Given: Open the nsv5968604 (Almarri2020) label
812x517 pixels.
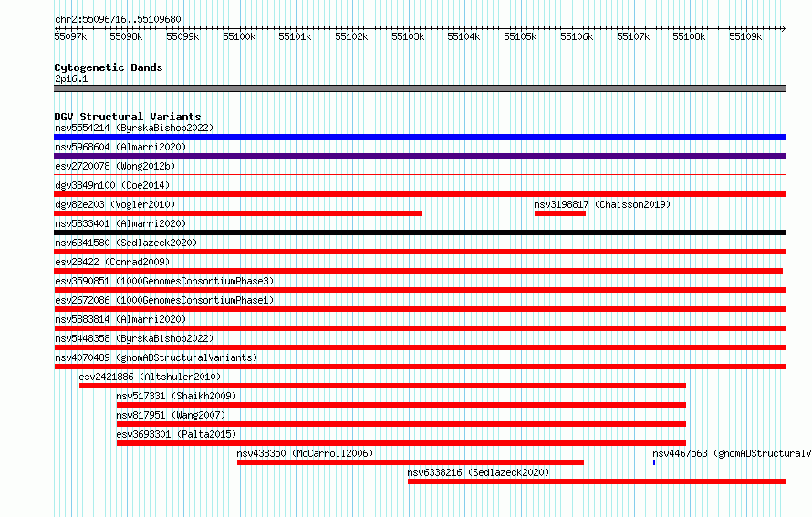Looking at the screenshot, I should tap(120, 147).
